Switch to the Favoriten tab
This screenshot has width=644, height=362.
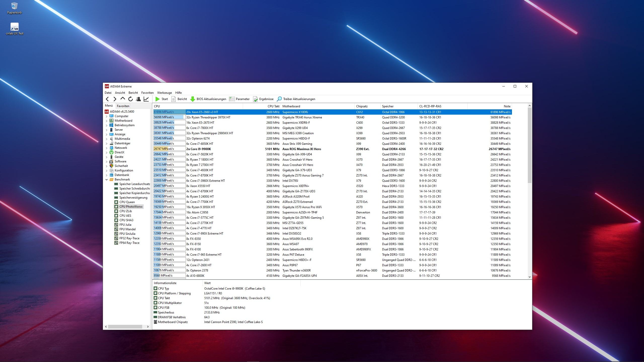(123, 106)
